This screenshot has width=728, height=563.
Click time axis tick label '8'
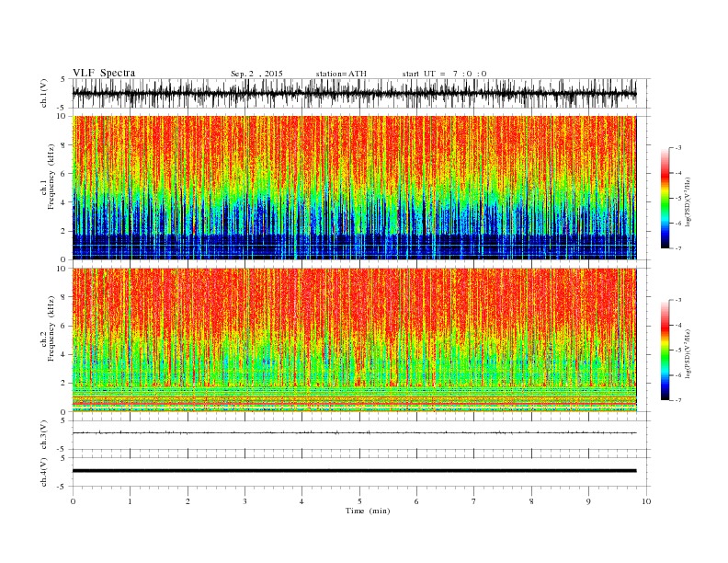click(x=531, y=501)
